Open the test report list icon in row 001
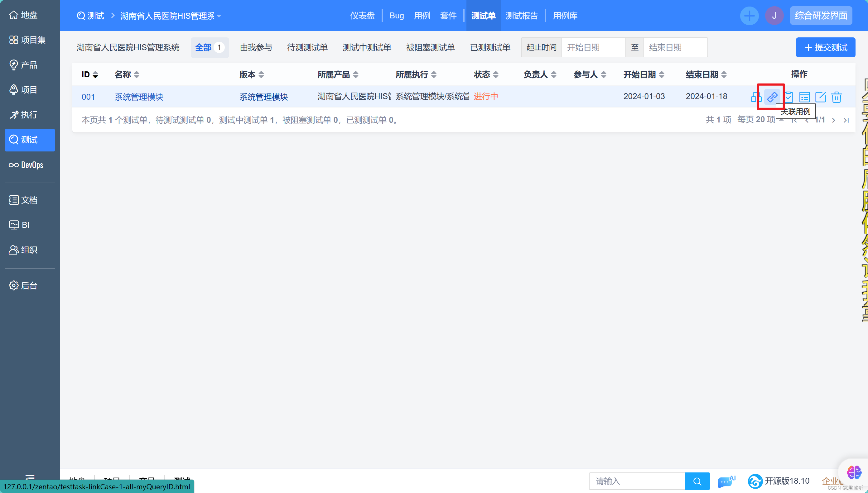The height and width of the screenshot is (493, 868). point(804,97)
